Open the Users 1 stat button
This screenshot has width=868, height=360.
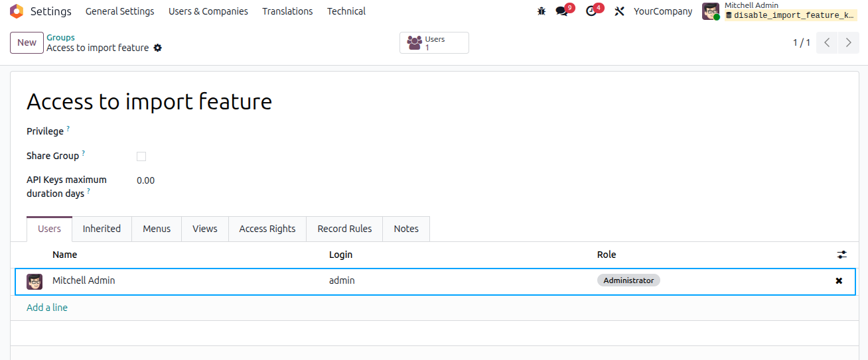[434, 43]
